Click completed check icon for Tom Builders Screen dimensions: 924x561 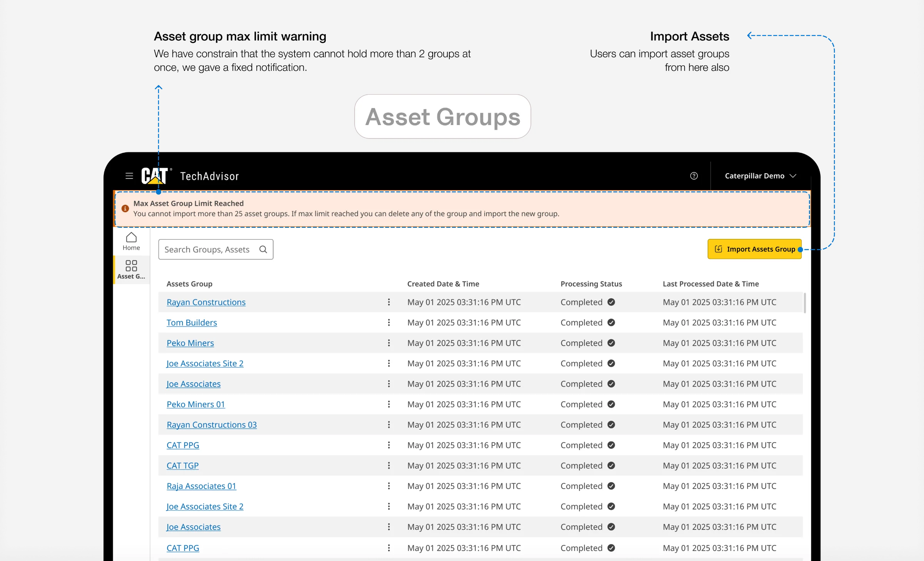(x=611, y=322)
